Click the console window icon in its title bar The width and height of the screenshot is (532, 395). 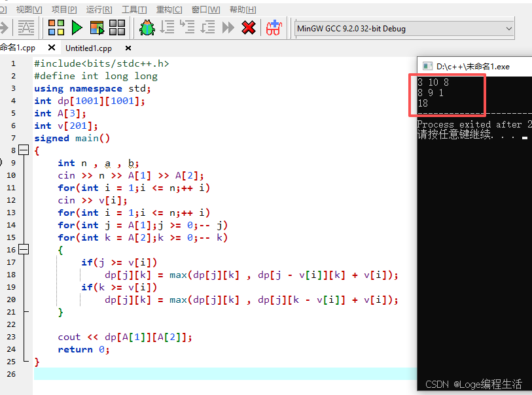pos(427,66)
